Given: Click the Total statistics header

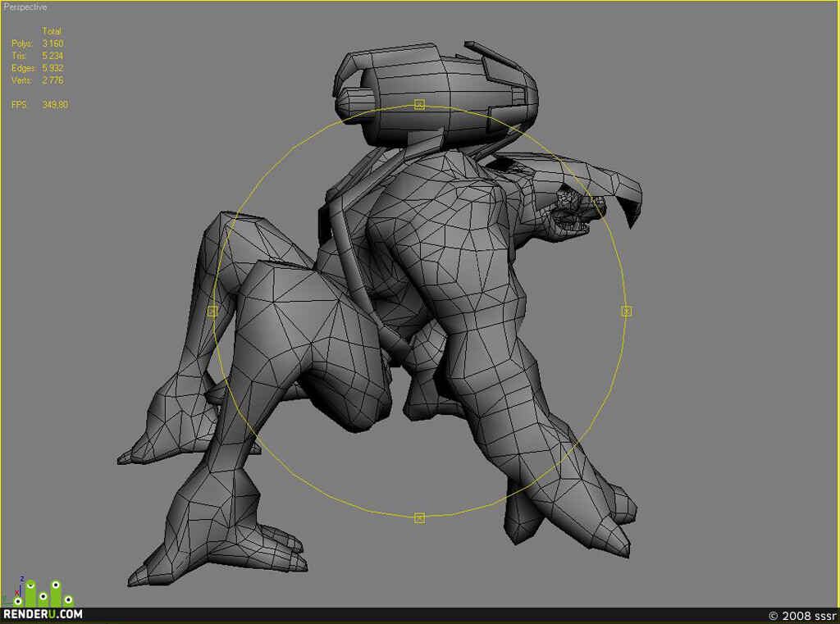Looking at the screenshot, I should click(x=52, y=31).
